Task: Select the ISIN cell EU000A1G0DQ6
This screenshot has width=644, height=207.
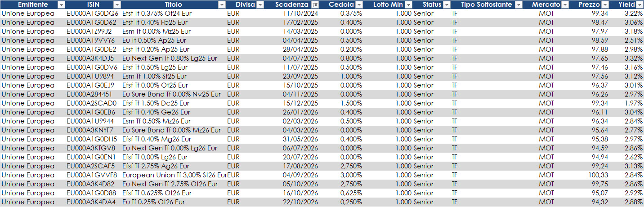Action: (x=92, y=13)
